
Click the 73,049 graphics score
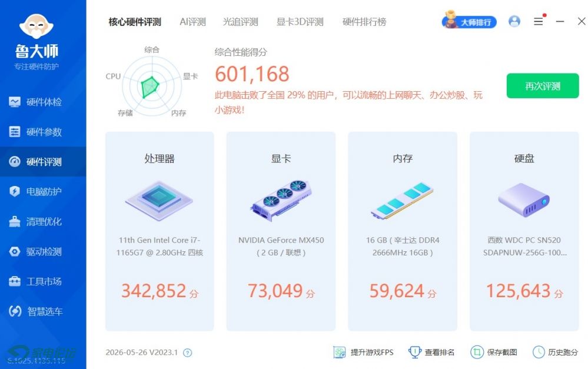[x=275, y=291]
